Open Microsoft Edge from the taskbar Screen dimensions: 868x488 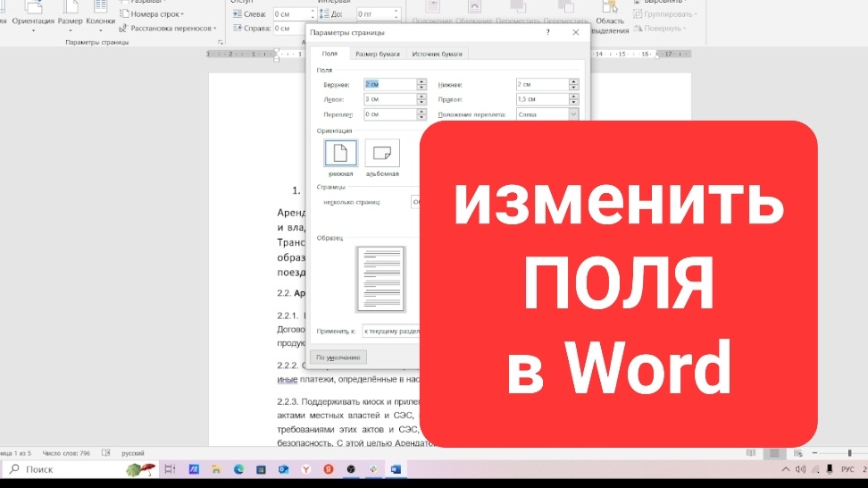[238, 469]
